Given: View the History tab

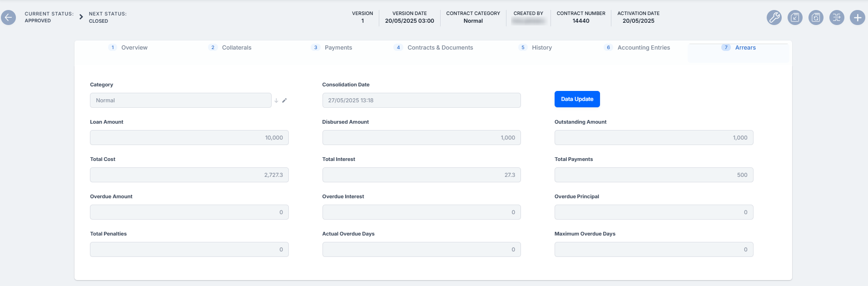Looking at the screenshot, I should click(541, 48).
